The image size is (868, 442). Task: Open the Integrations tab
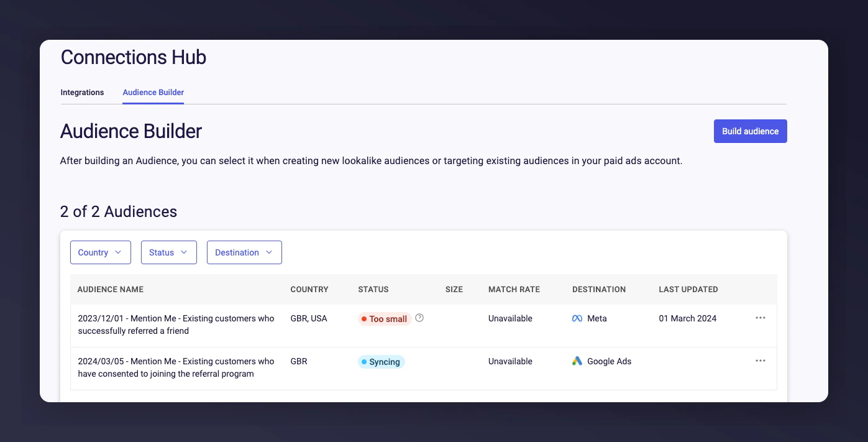point(82,93)
